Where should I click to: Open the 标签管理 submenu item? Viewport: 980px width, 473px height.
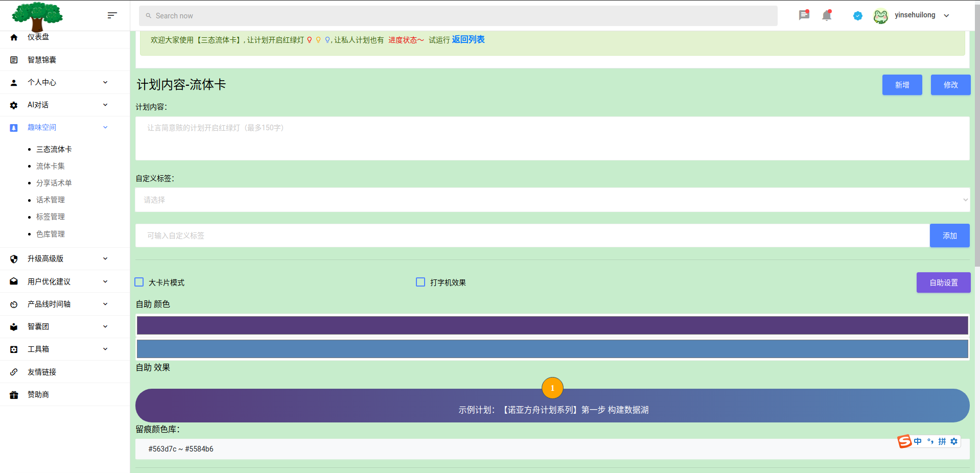51,217
